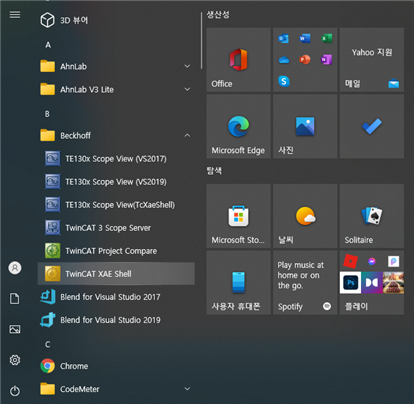Open Outlook icon in Office group tile
414x404 pixels.
pos(284,39)
